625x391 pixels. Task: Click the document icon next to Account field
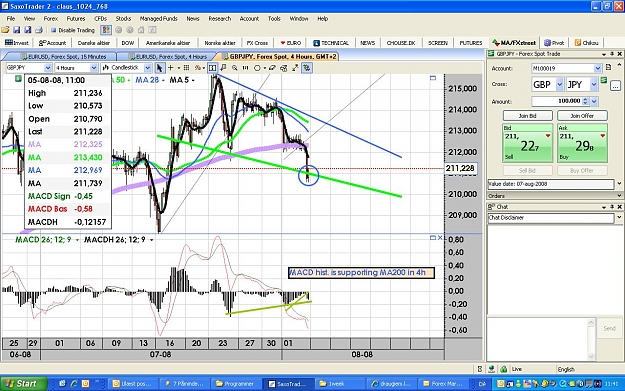coord(608,67)
